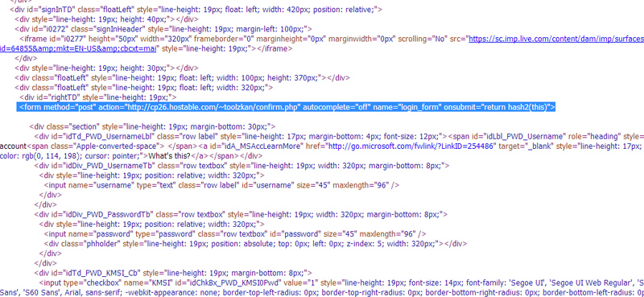This screenshot has height=297, width=644.
Task: Click the scrolling="No" iframe attribute
Action: [421, 39]
